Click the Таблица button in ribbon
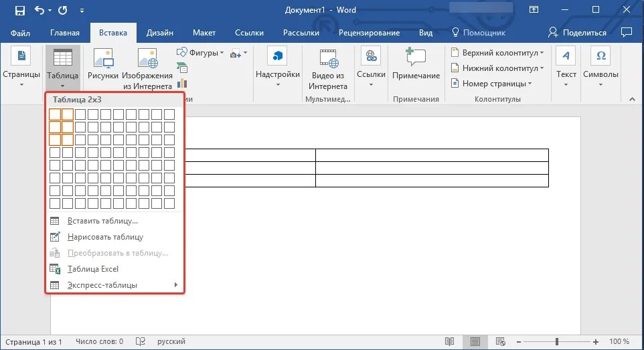 pyautogui.click(x=62, y=68)
